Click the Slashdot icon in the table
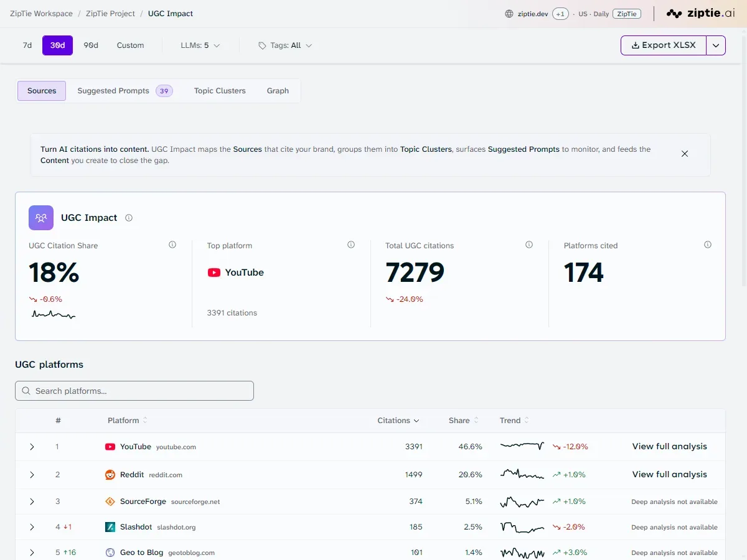 pos(110,527)
